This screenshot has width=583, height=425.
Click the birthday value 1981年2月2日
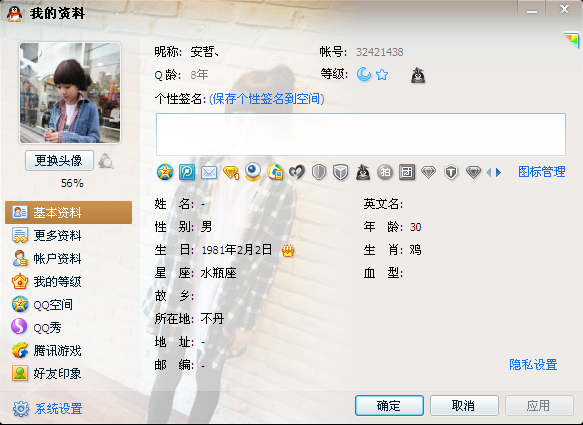click(x=236, y=250)
